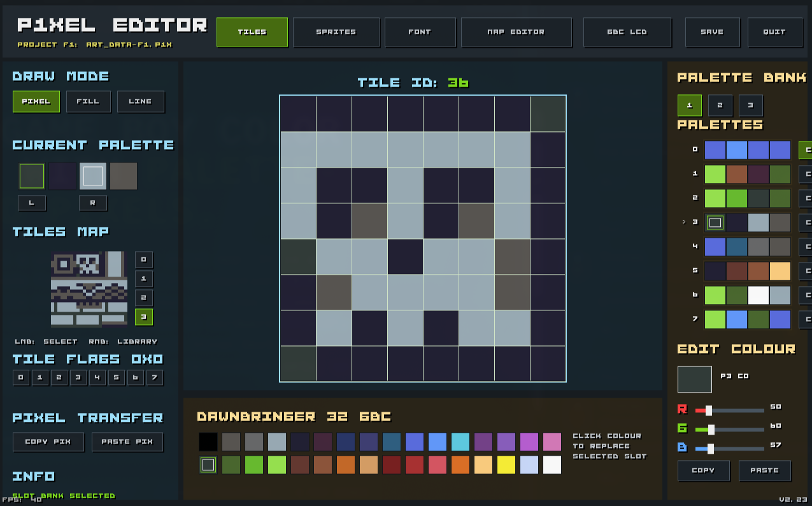Toggle tile flag 4
Viewport: 812px width, 506px height.
[x=97, y=378]
